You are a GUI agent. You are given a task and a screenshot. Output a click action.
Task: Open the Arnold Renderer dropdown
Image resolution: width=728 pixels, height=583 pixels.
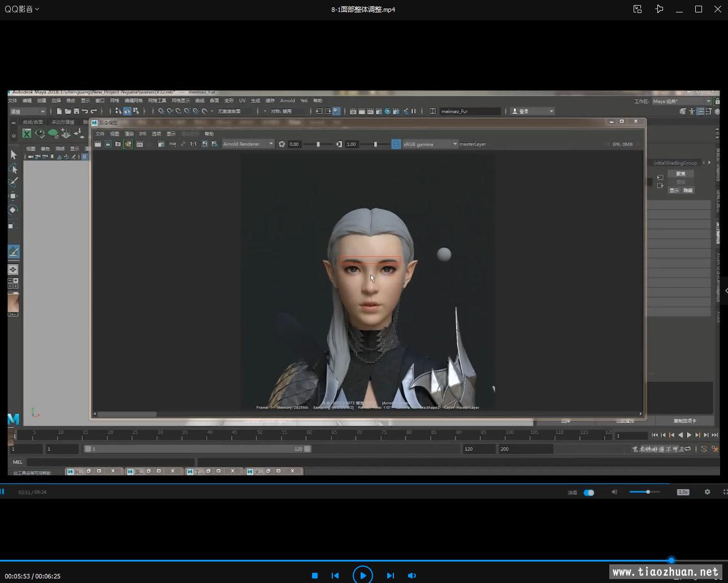[x=248, y=144]
